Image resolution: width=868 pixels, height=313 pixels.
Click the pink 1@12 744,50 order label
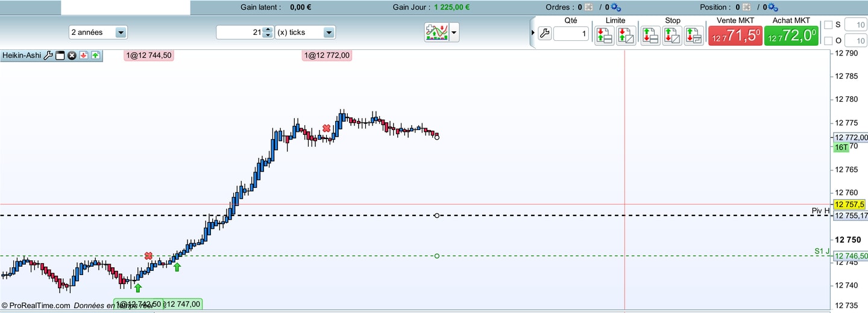(x=148, y=55)
